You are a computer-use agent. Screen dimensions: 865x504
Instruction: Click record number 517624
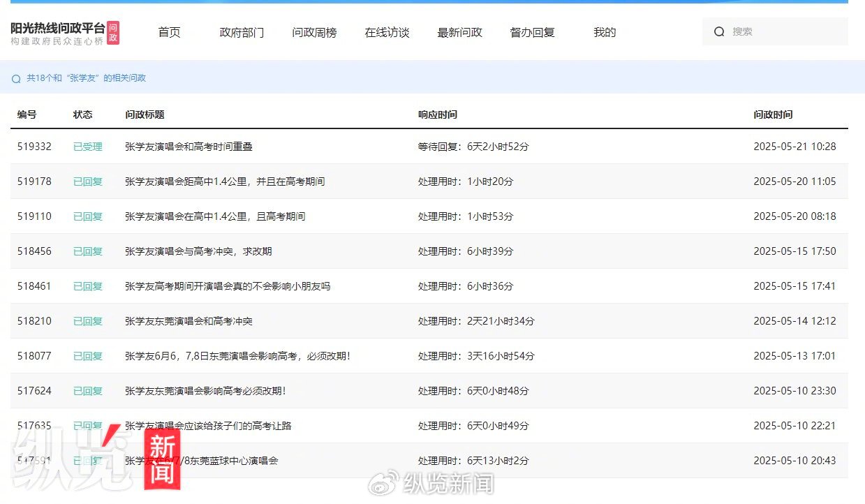click(x=34, y=391)
